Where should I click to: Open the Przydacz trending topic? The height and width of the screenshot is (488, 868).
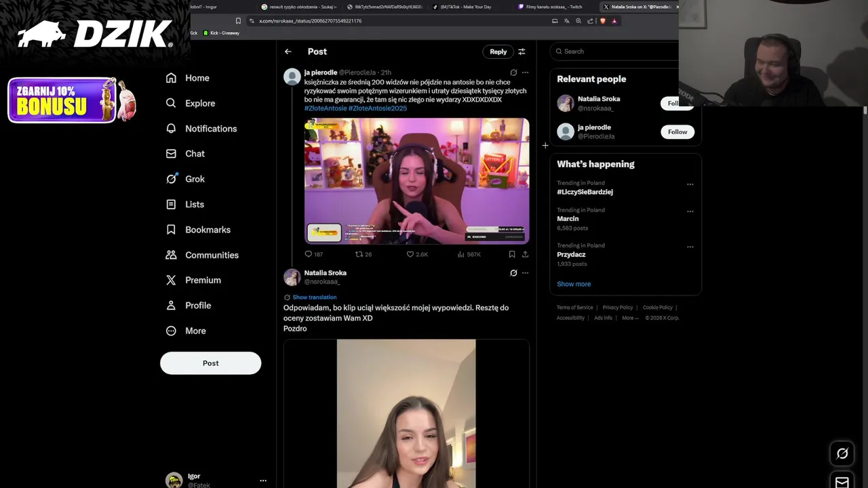click(x=571, y=255)
